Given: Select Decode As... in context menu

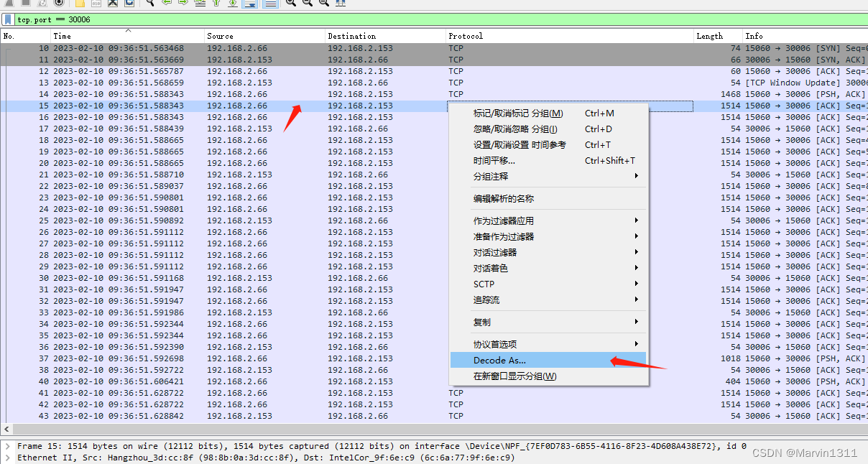Looking at the screenshot, I should (548, 360).
